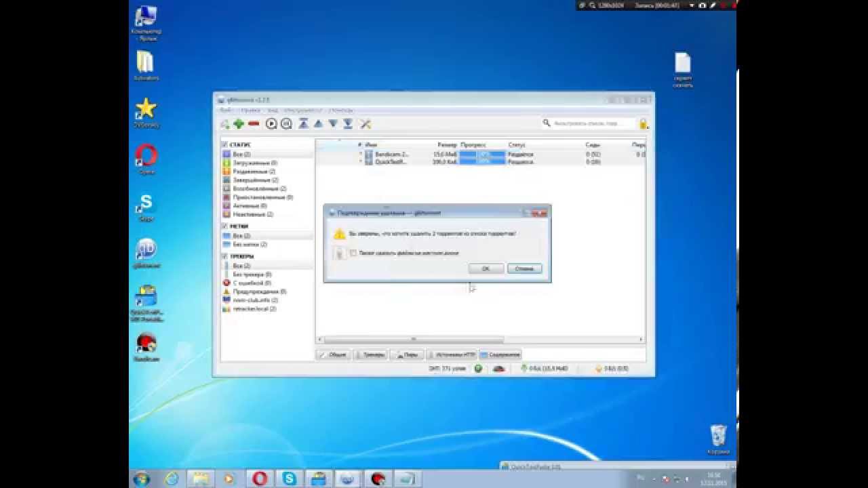Open the Общие tab

click(333, 354)
